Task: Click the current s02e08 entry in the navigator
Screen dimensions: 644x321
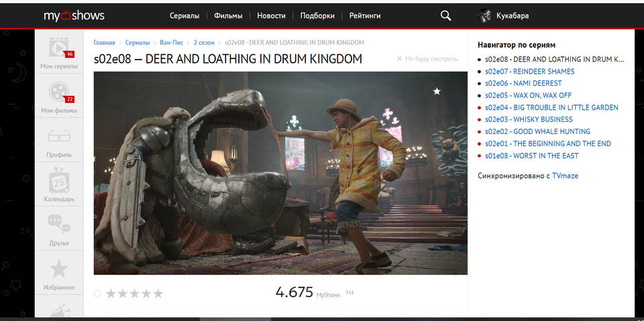Action: [554, 60]
